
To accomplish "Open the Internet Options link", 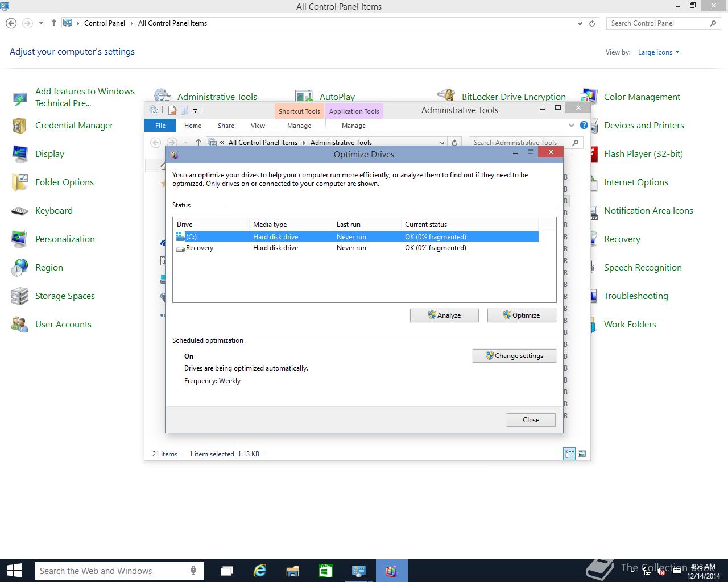I will click(x=636, y=182).
